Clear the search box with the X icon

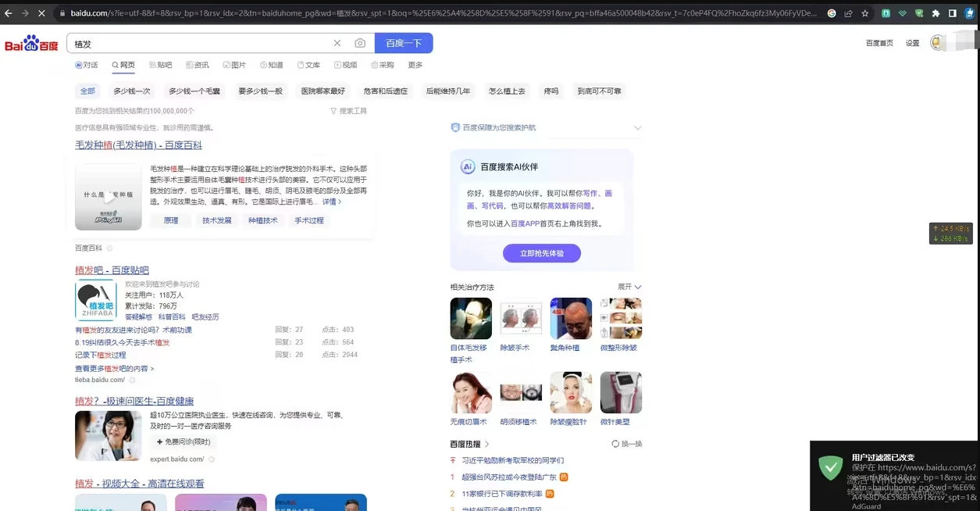[337, 44]
